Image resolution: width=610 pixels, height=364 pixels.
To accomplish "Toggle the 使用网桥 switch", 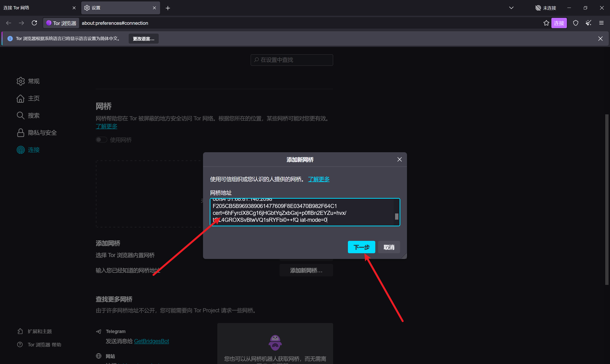I will coord(101,140).
